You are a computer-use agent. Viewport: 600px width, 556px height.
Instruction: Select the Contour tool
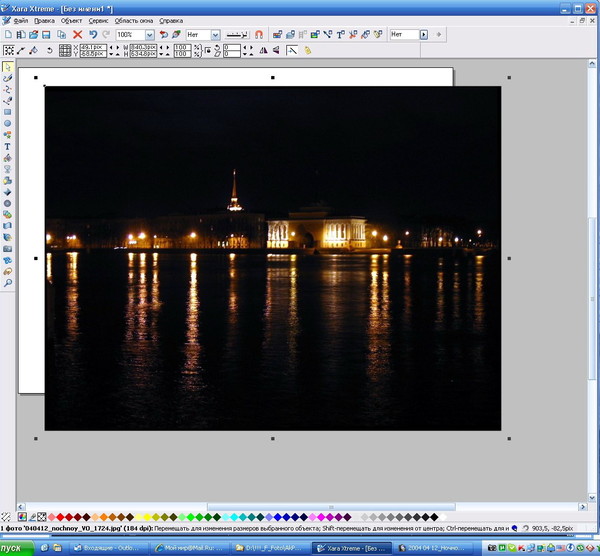(7, 203)
